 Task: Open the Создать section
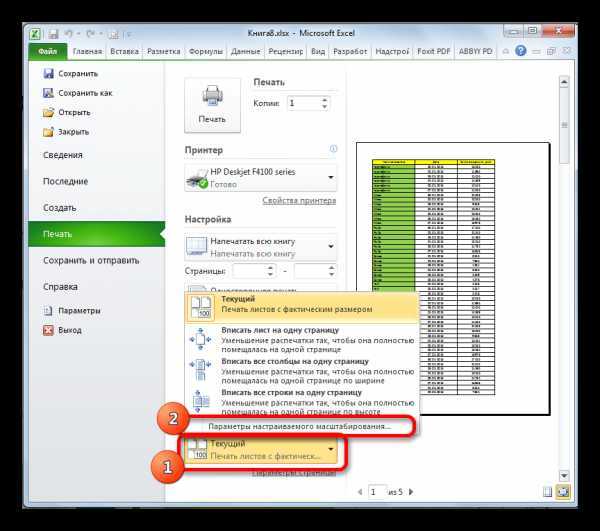pyautogui.click(x=60, y=208)
